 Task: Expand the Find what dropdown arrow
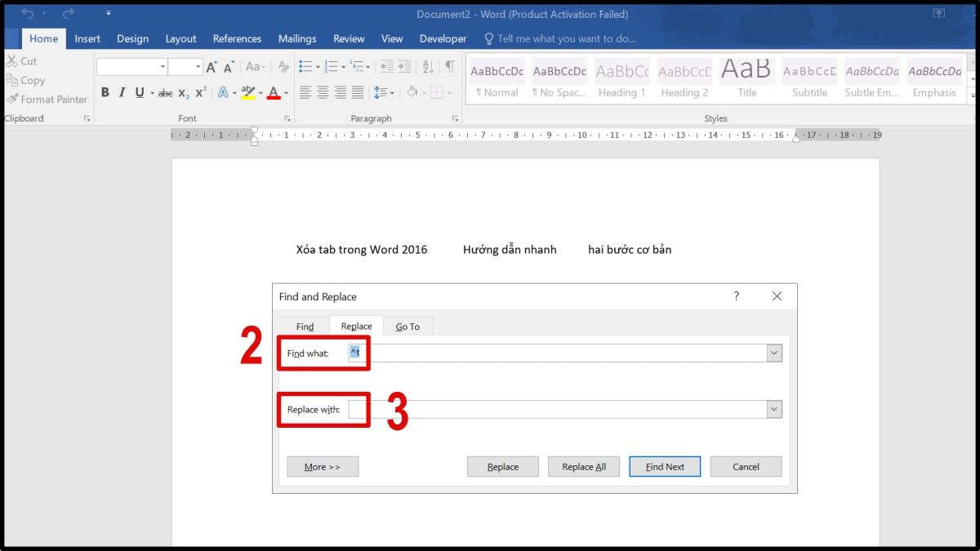click(774, 353)
